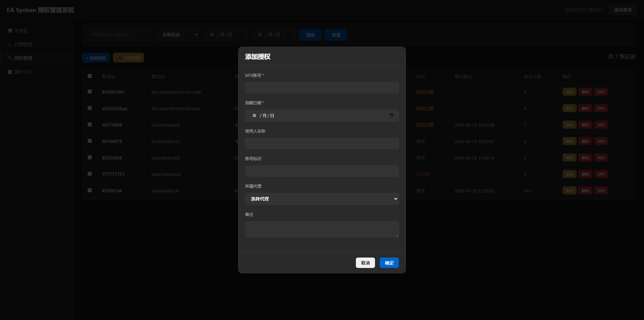Click the EA System 授权管理系统 title
644x320 pixels.
tap(40, 10)
